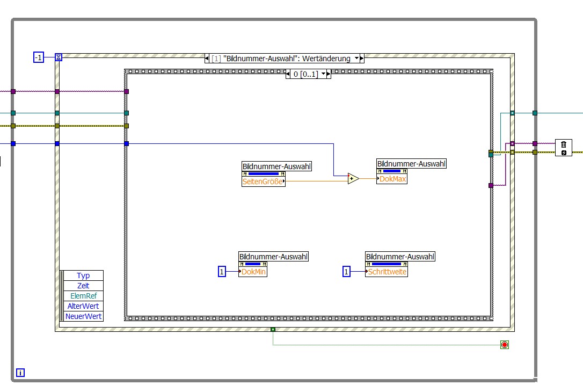Open the event case selector dropdown arrow
The height and width of the screenshot is (392, 583).
coord(356,58)
